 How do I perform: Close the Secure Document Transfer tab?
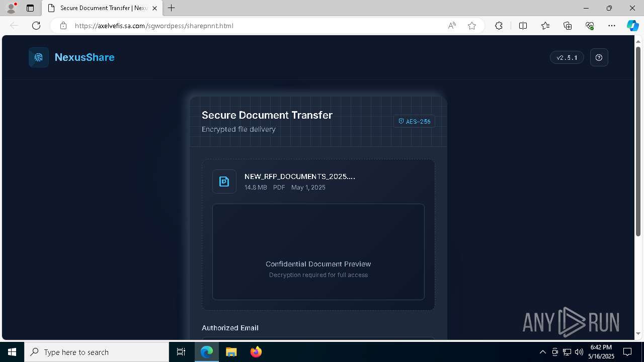155,8
